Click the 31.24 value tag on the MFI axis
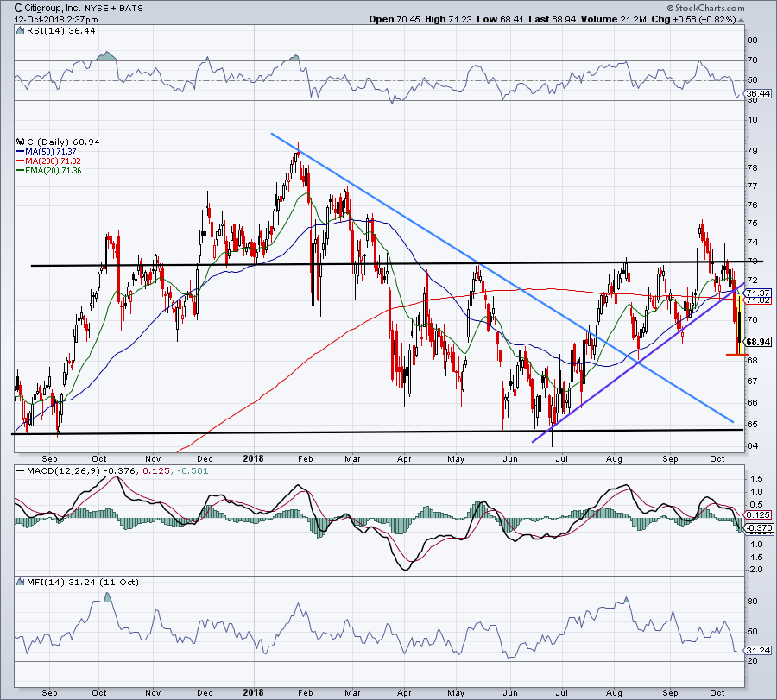 pyautogui.click(x=758, y=650)
